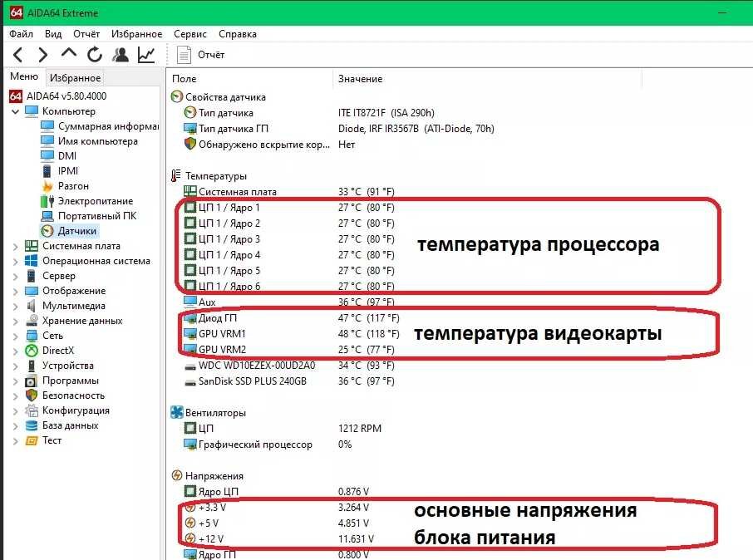Click the Отчёт toolbar button label
The image size is (753, 560).
coord(211,55)
